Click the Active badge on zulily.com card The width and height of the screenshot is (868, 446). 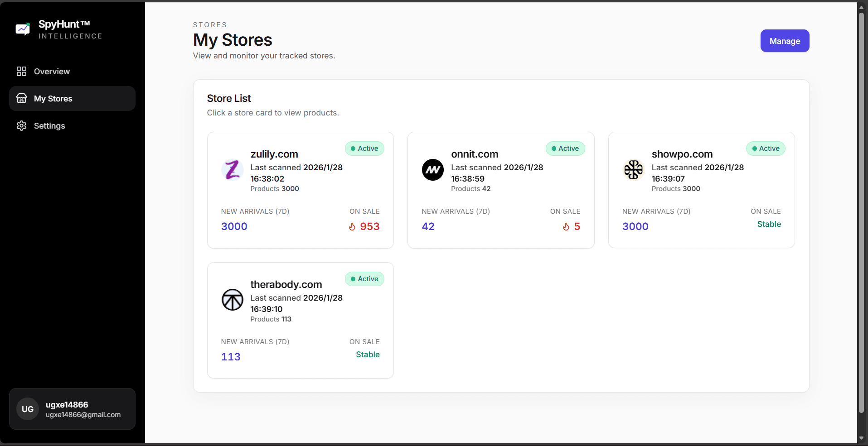click(x=364, y=148)
